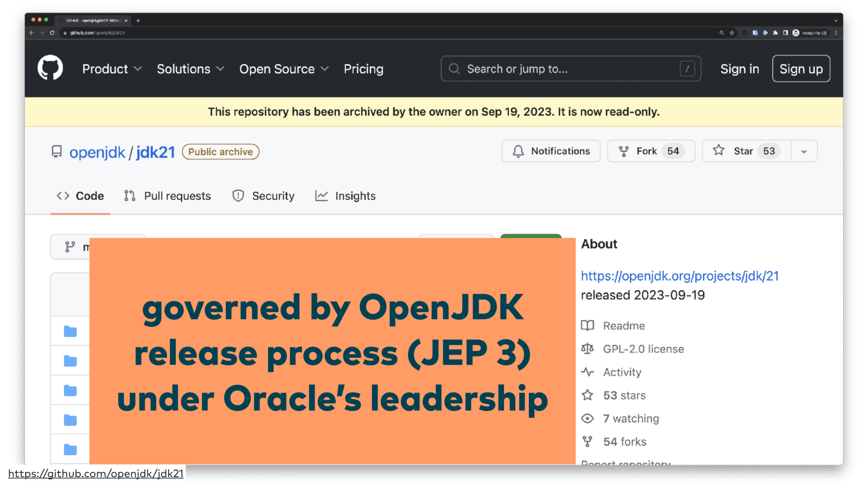Screen dimensions: 868x488
Task: Click the Public archive badge
Action: click(220, 152)
